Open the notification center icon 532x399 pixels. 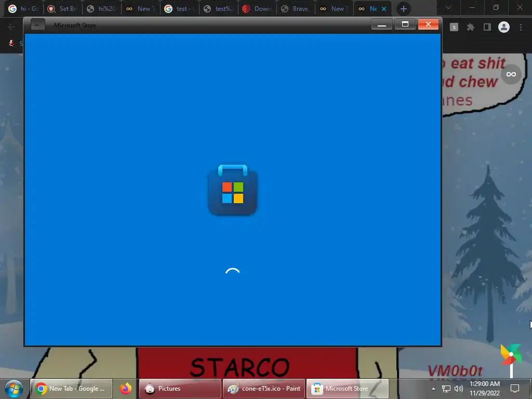click(x=515, y=389)
